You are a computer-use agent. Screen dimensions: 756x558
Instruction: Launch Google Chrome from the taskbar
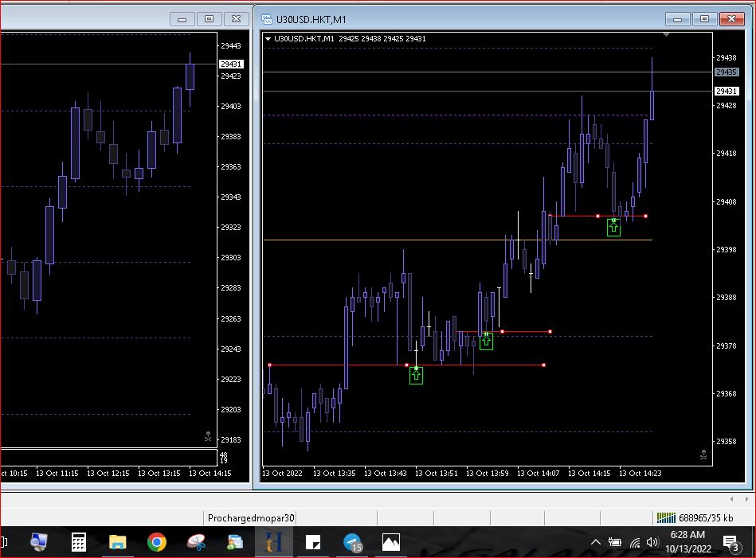157,542
